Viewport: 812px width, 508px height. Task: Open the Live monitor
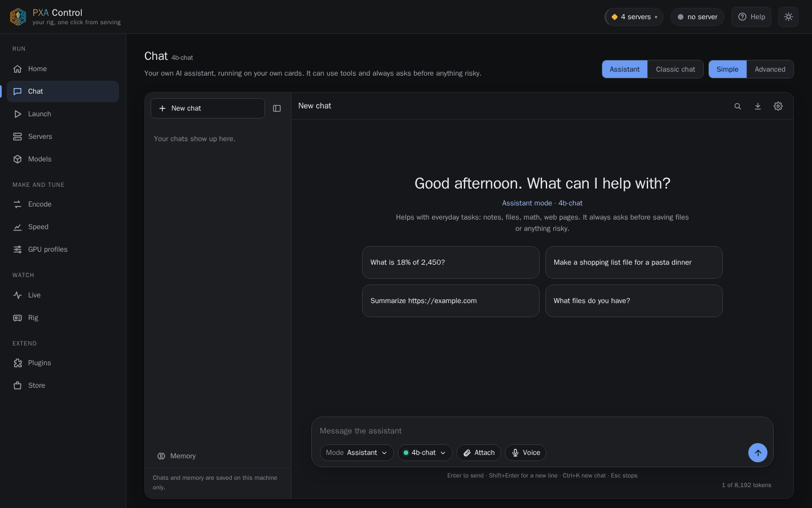pos(63,295)
